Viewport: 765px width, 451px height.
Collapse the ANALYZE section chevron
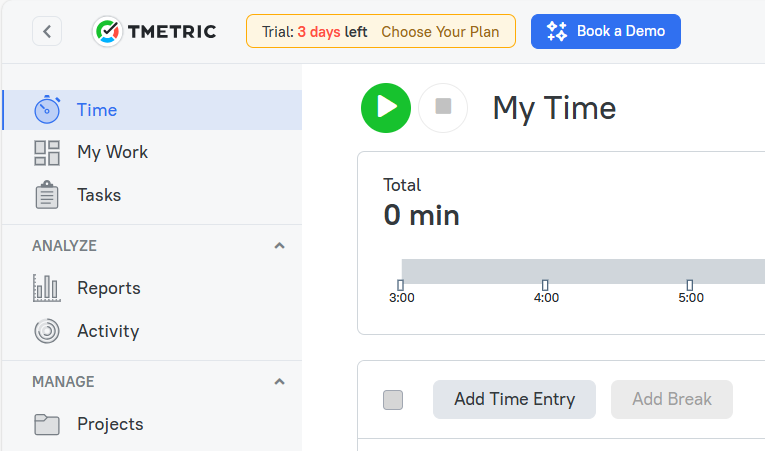point(279,246)
